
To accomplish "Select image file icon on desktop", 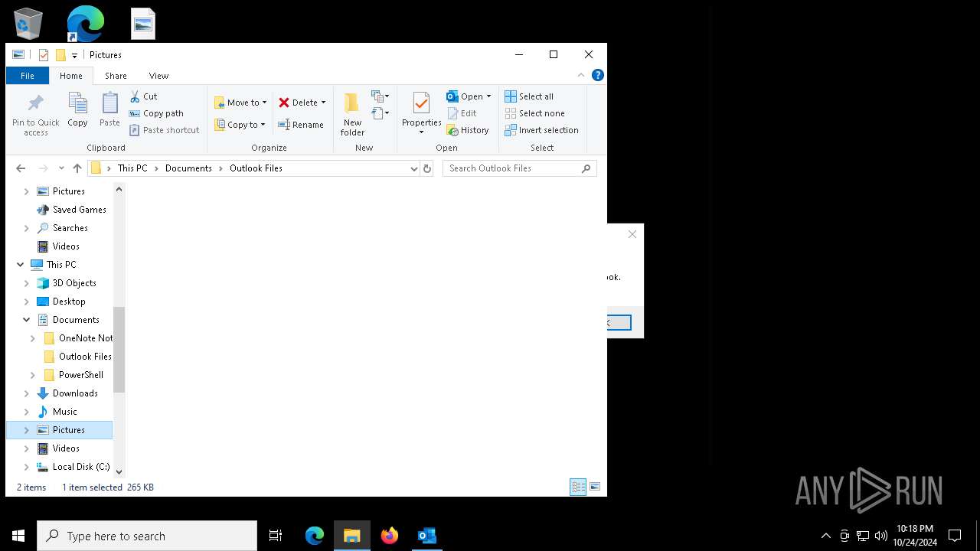I will pos(143,24).
